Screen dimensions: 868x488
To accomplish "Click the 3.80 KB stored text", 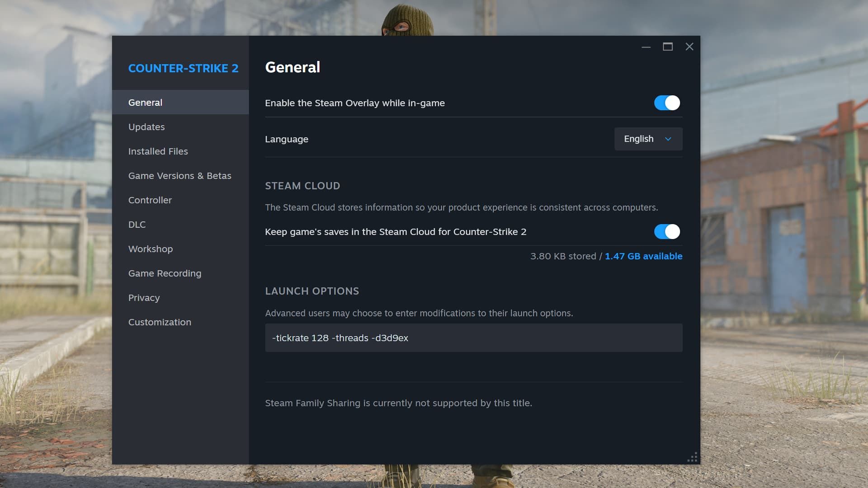I will pyautogui.click(x=563, y=256).
